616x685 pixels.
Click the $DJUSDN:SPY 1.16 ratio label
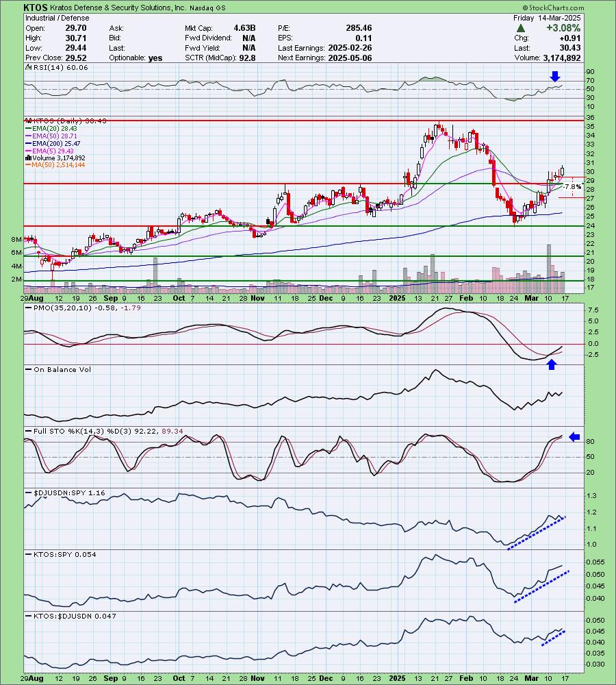coord(69,493)
